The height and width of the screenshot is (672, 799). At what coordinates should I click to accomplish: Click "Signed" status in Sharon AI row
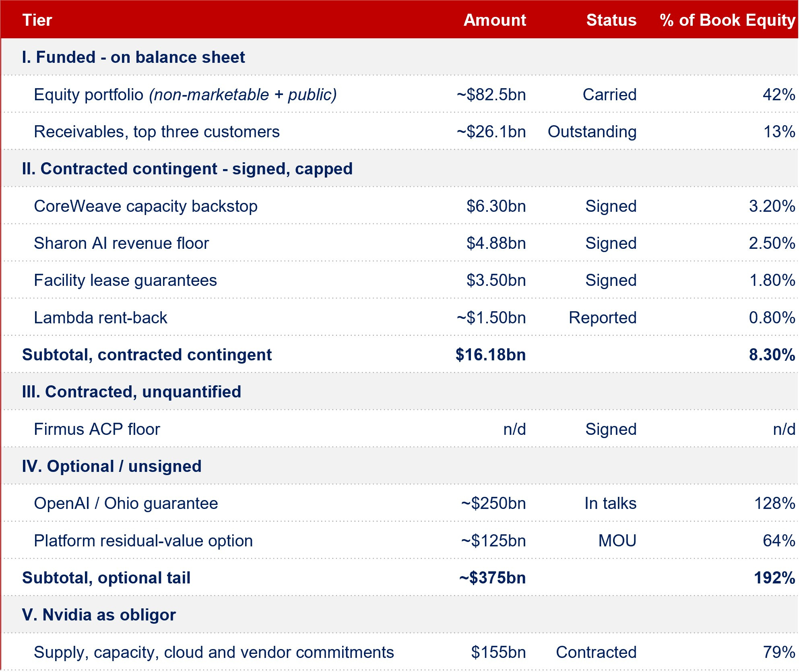coord(611,244)
